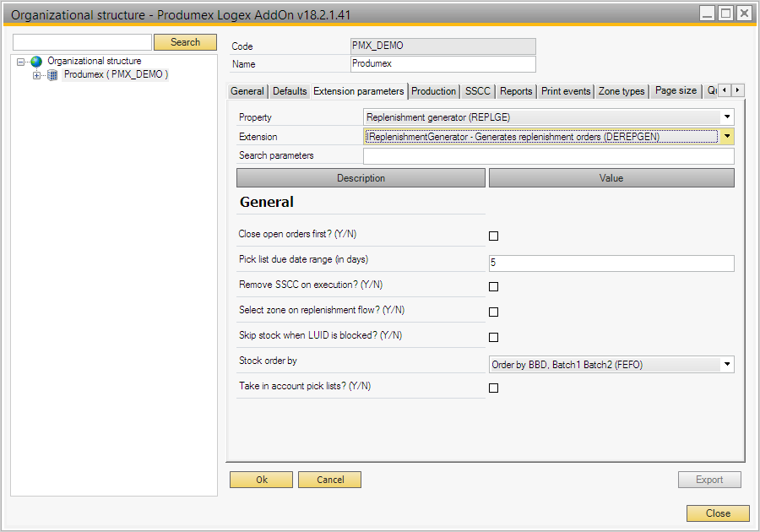Screen dimensions: 760x532
Task: Enable Select zone on replenishment flow
Action: pyautogui.click(x=494, y=312)
